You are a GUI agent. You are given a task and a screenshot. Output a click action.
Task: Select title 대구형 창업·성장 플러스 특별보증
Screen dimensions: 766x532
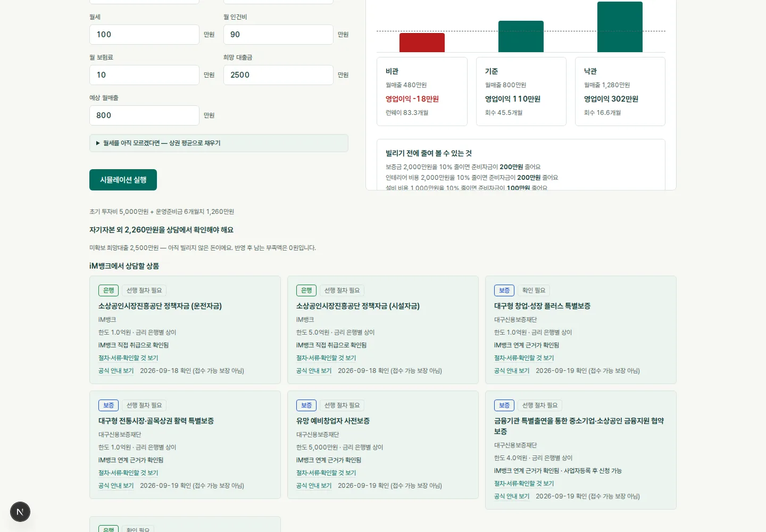coord(542,306)
